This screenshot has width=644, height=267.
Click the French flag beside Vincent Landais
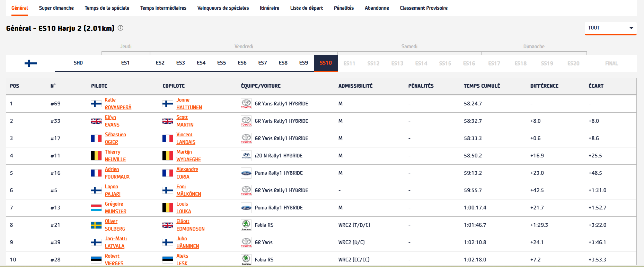coord(168,138)
